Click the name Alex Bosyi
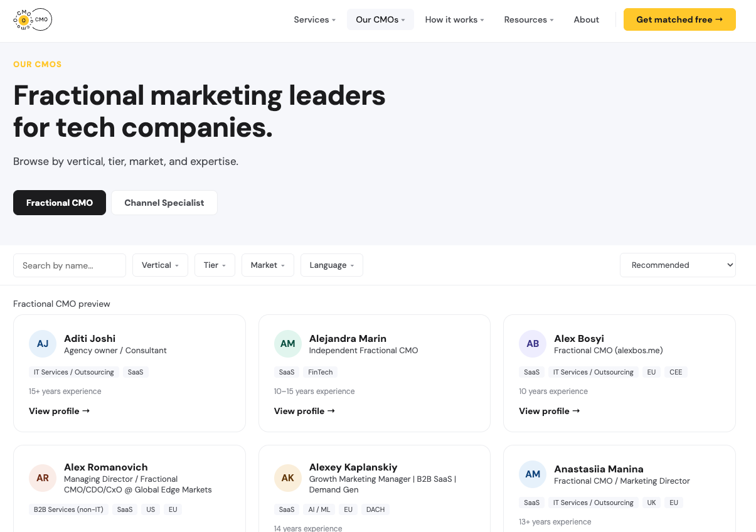756x532 pixels. (x=579, y=338)
